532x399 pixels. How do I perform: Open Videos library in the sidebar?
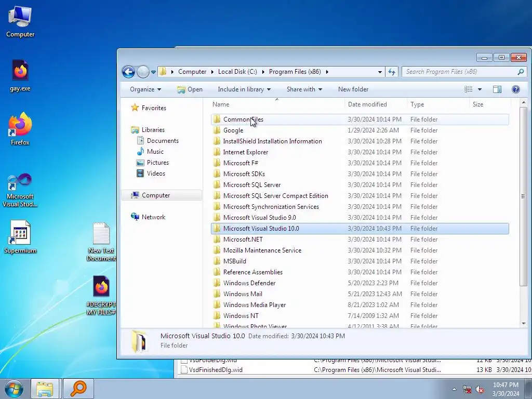point(156,173)
